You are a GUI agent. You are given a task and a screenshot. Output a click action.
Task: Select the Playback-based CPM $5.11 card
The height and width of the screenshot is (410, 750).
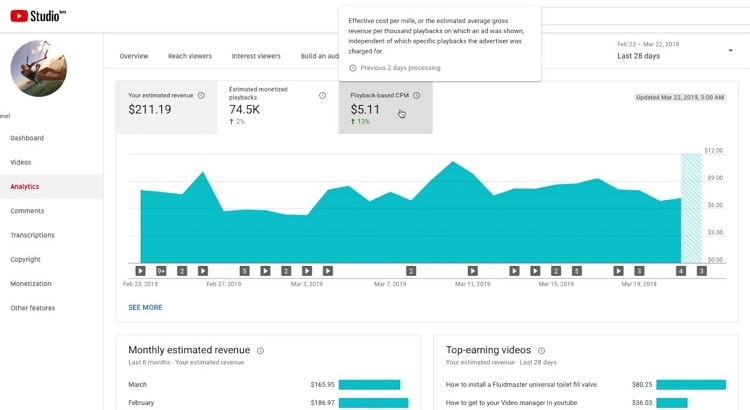tap(386, 107)
